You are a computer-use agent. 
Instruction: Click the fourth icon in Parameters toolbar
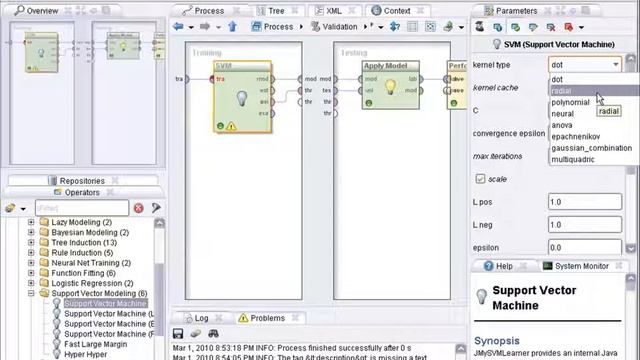[x=533, y=27]
